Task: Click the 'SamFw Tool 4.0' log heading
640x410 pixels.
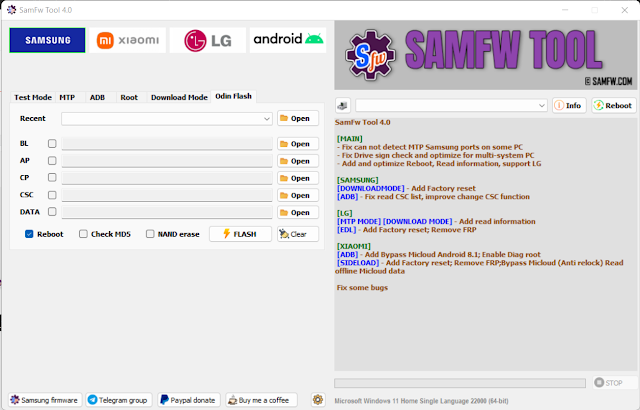Action: coord(362,122)
